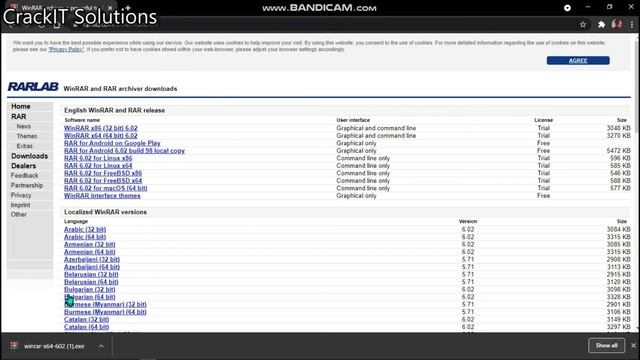Screen dimensions: 640x360
Task: Open RAR sidebar item
Action: (19, 116)
